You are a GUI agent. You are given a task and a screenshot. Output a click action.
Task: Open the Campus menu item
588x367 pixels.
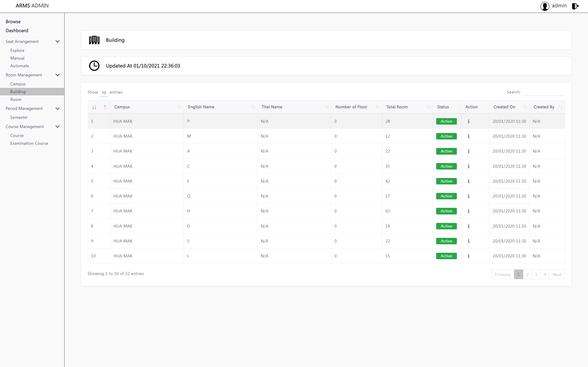pyautogui.click(x=18, y=84)
